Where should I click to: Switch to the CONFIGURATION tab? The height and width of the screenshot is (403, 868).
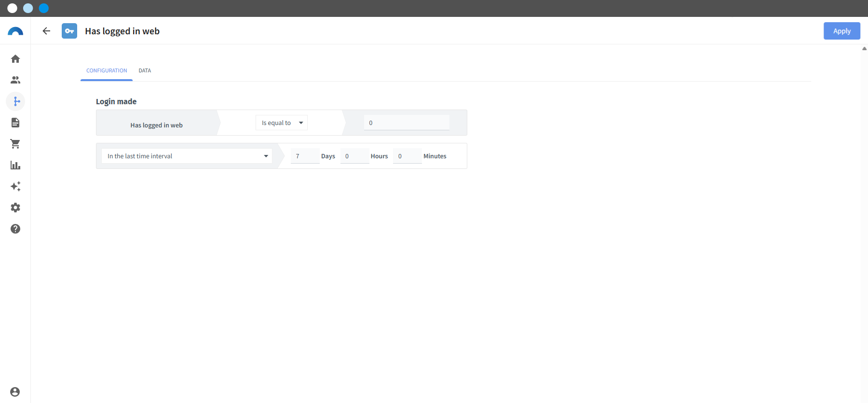point(107,70)
